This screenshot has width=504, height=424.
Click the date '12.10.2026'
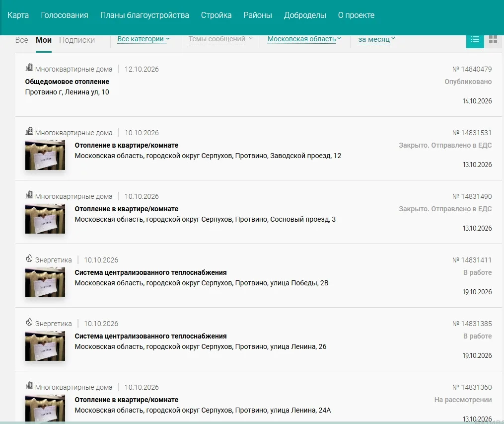click(142, 69)
